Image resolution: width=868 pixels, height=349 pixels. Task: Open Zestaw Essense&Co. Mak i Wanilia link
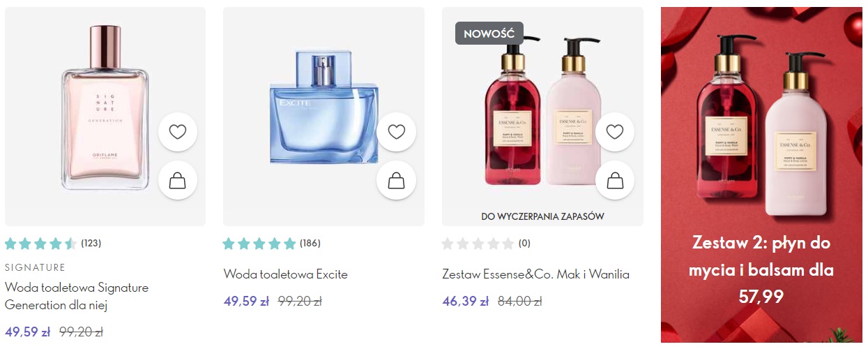pyautogui.click(x=535, y=274)
